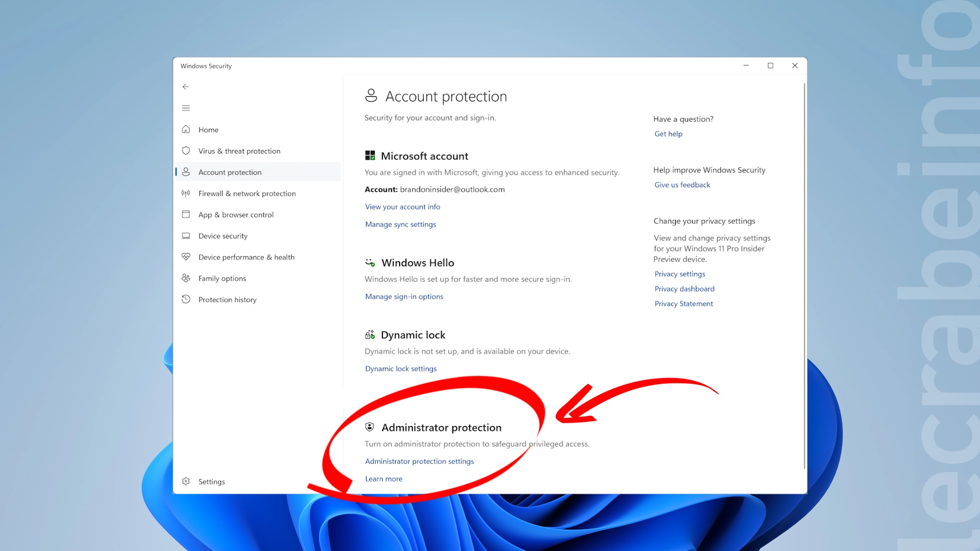Toggle the hamburger navigation menu
The height and width of the screenshot is (551, 980).
(x=186, y=108)
